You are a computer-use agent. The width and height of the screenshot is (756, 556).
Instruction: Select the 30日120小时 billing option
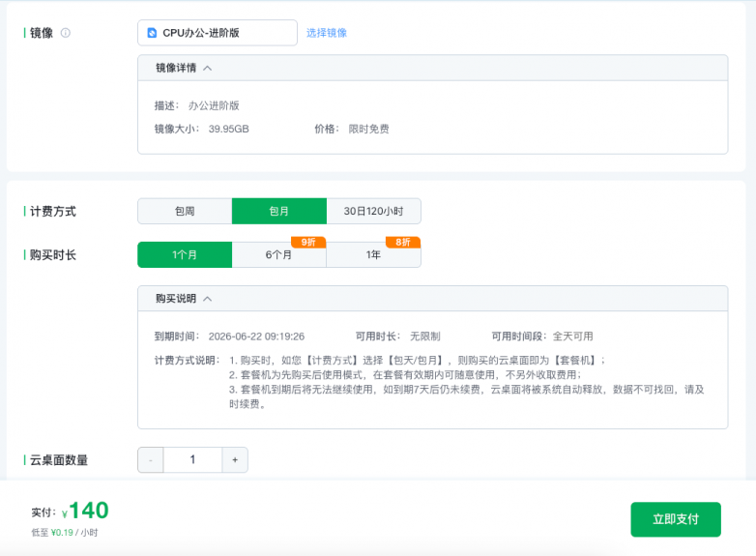(374, 211)
